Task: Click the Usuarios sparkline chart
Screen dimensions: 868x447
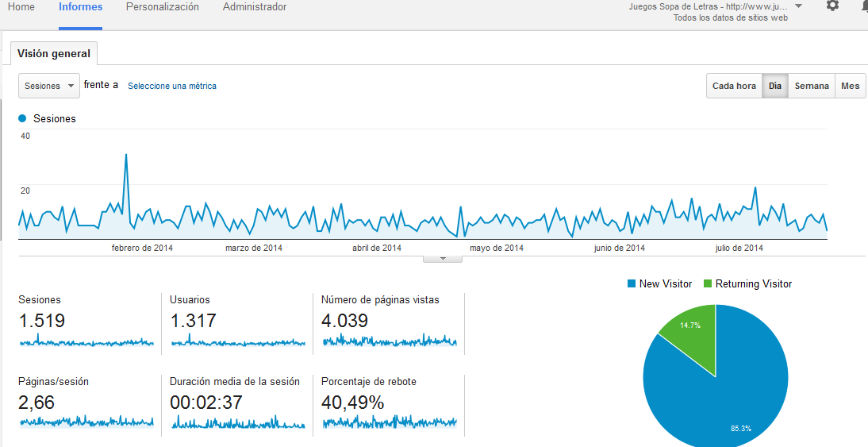Action: pos(238,341)
